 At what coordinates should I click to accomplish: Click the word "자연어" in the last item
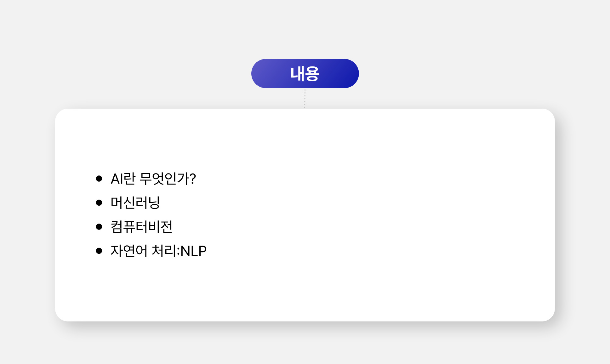point(129,251)
